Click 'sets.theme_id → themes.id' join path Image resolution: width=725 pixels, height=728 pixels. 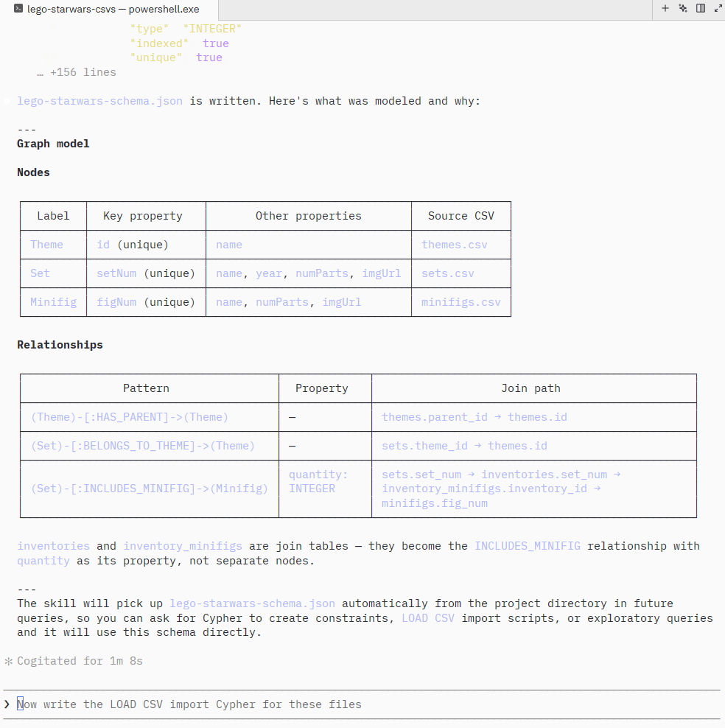pyautogui.click(x=464, y=446)
